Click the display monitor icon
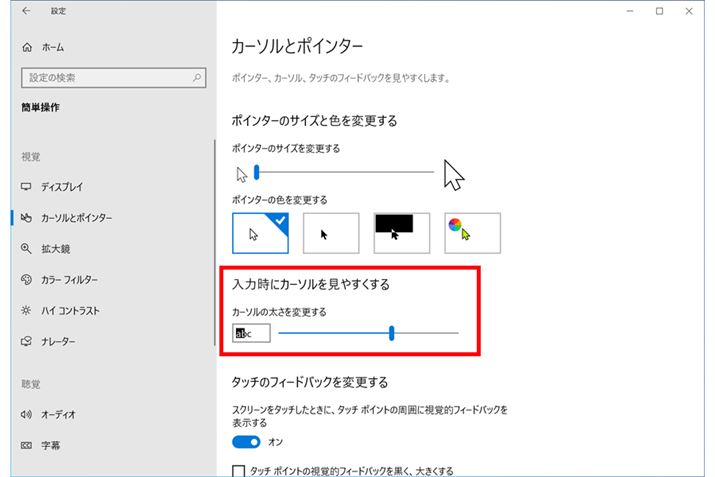The width and height of the screenshot is (715, 477). pos(26,187)
